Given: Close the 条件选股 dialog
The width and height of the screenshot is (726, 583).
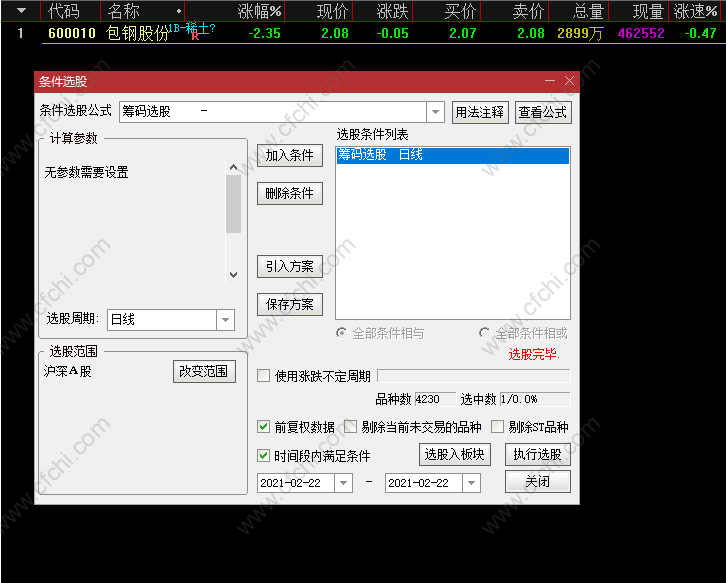Looking at the screenshot, I should pos(570,81).
